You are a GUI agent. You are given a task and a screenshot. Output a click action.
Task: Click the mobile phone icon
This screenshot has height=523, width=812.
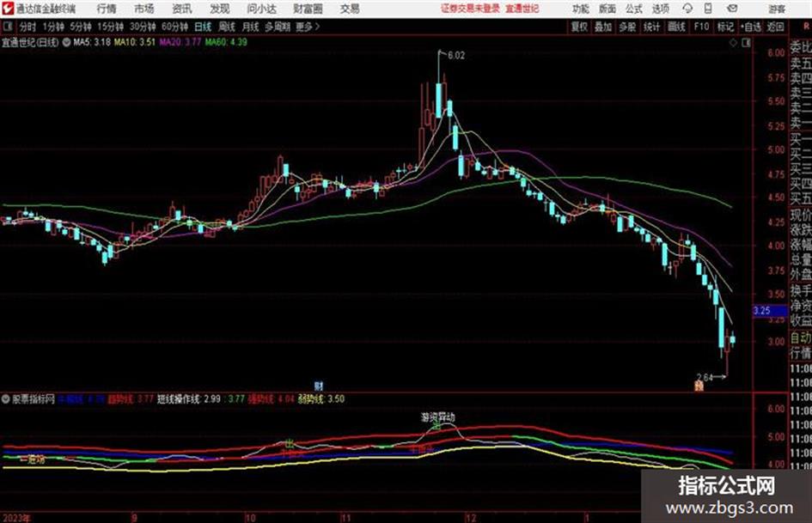708,9
